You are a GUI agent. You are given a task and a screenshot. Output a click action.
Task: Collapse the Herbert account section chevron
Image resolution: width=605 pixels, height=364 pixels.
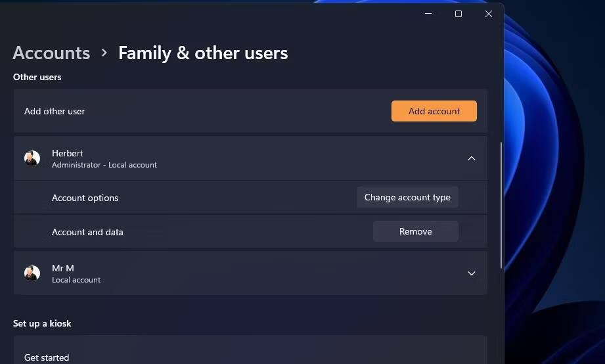coord(472,158)
